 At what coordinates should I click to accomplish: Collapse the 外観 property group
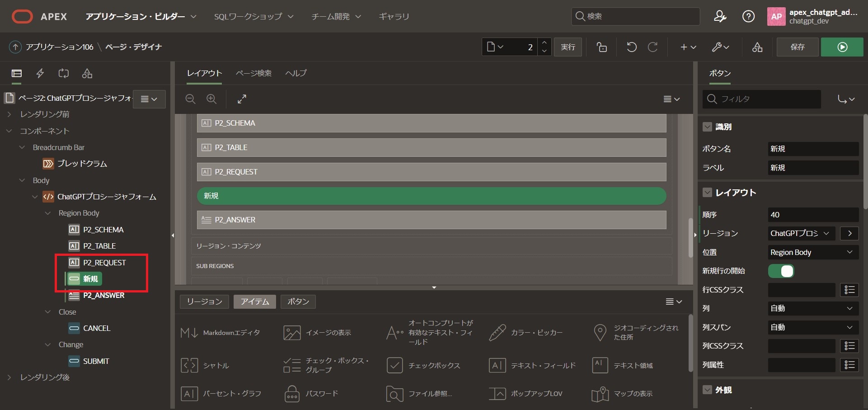coord(708,390)
